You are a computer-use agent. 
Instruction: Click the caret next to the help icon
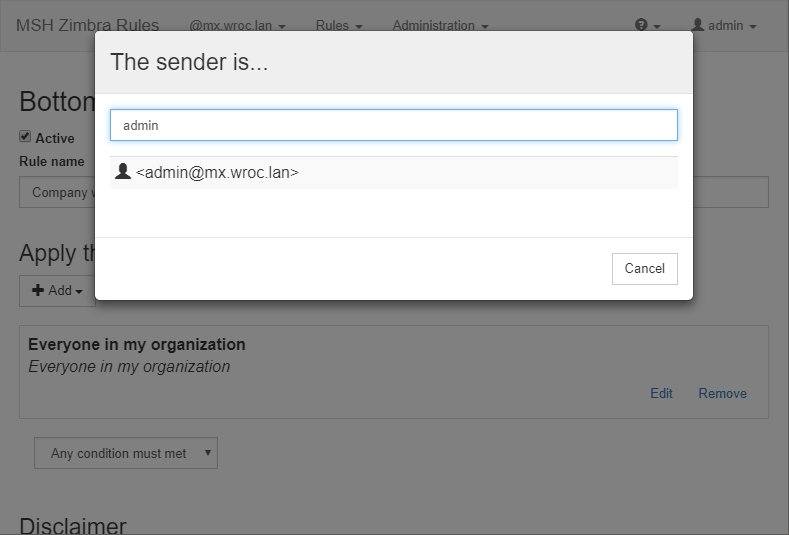656,26
